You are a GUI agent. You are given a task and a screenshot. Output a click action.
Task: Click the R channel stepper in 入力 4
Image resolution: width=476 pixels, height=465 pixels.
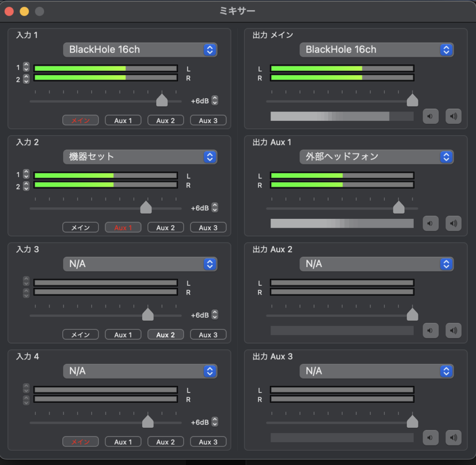pyautogui.click(x=26, y=400)
